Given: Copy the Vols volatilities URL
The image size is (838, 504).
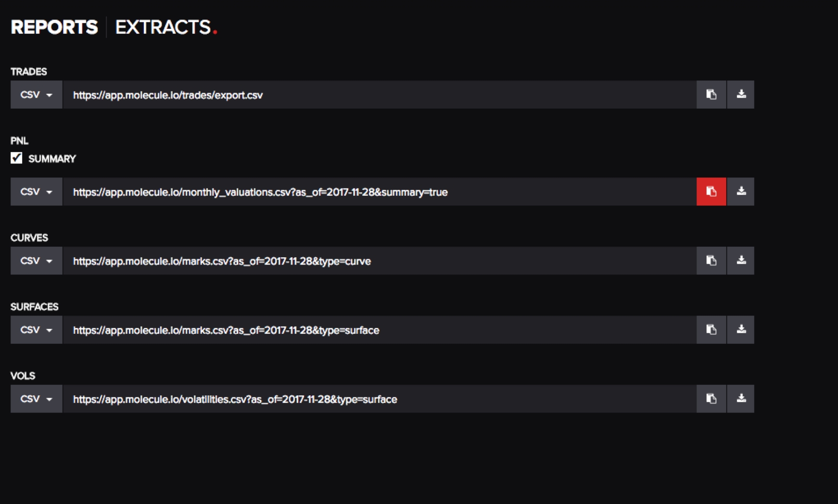Looking at the screenshot, I should tap(711, 399).
